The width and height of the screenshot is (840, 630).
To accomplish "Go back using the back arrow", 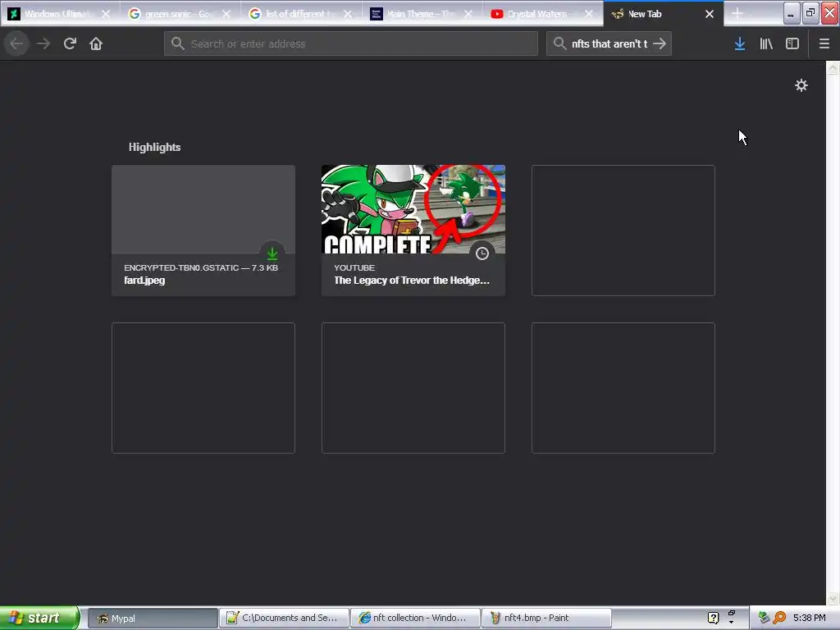I will point(16,43).
